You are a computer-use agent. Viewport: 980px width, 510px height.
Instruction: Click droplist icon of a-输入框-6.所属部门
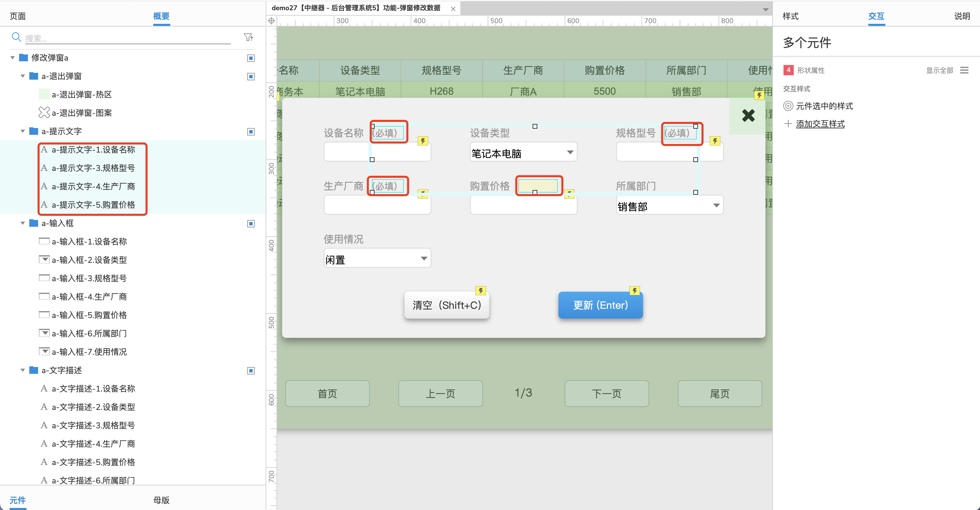(44, 333)
